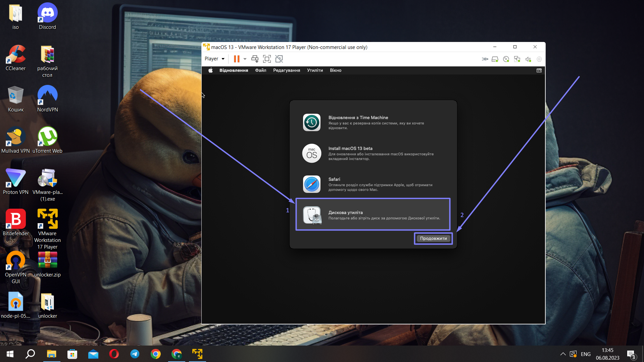
Task: Choose the Safari recovery option
Action: click(x=373, y=184)
